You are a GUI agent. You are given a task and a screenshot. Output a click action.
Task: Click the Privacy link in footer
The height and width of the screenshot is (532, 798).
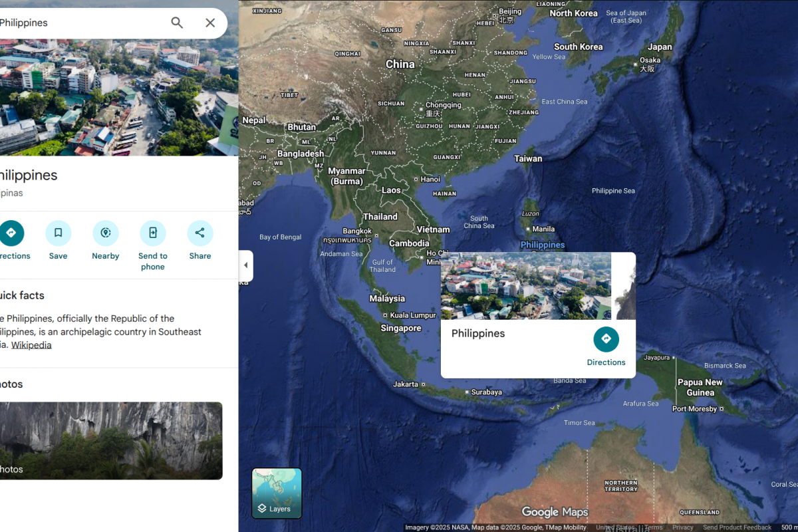682,527
